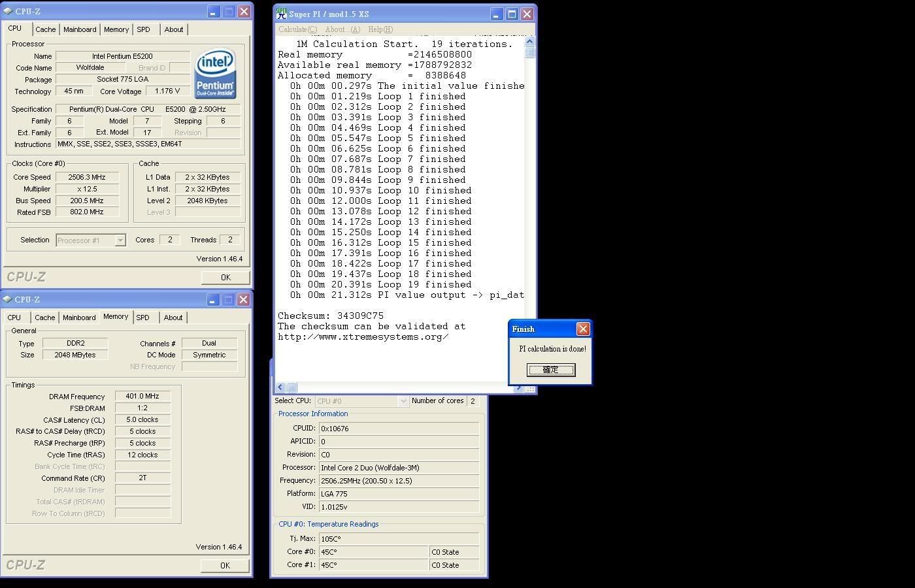The height and width of the screenshot is (588, 915).
Task: Click CAS# Latency value 5.0 clocks
Action: click(142, 419)
